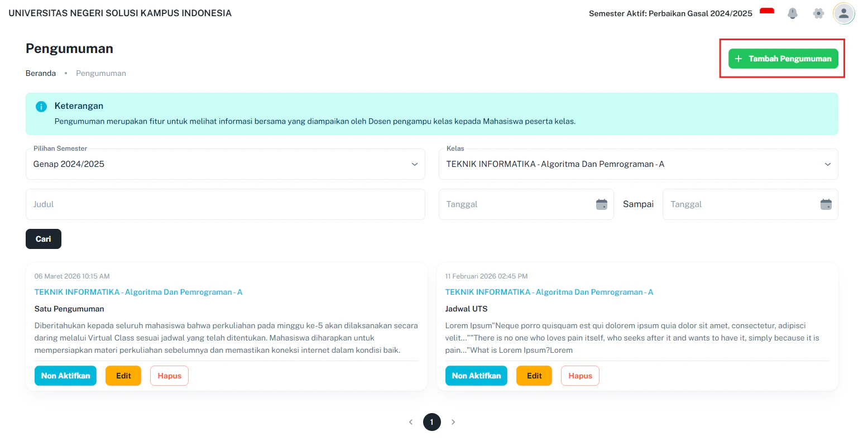Click date 11 Februari 2026 02:45 PM
The width and height of the screenshot is (868, 441).
(486, 276)
